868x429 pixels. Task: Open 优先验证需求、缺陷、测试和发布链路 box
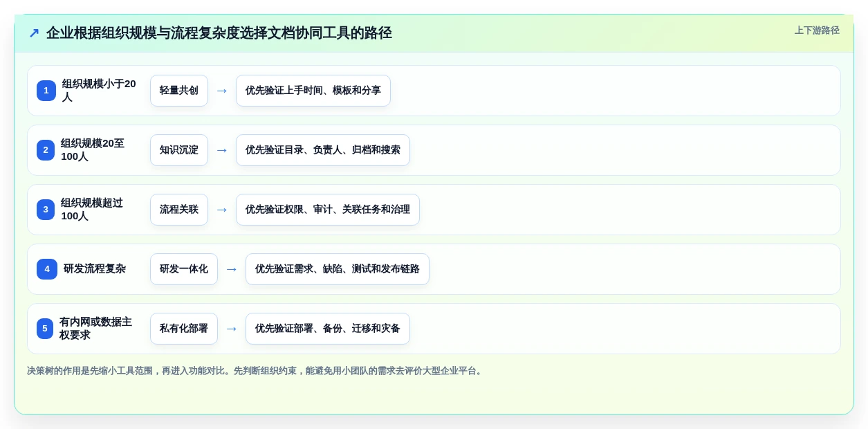pyautogui.click(x=338, y=269)
